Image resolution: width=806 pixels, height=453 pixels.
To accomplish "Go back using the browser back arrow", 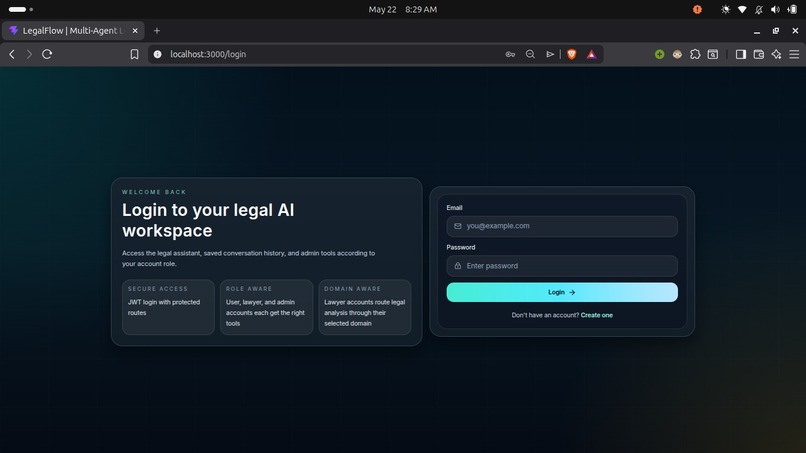I will 12,54.
